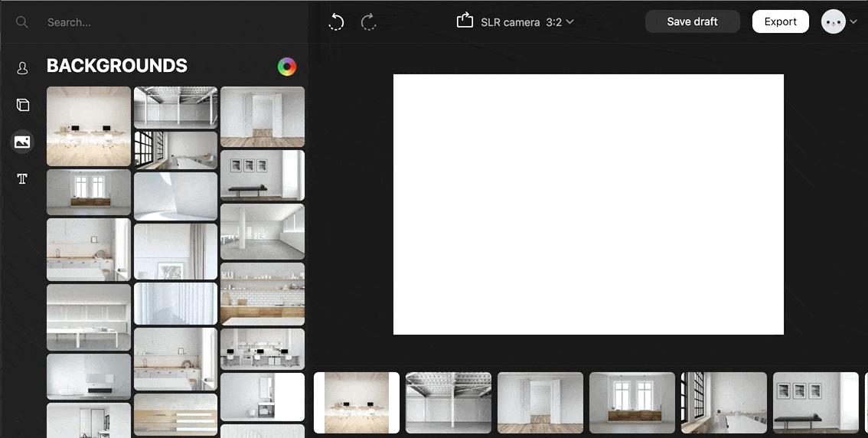Viewport: 868px width, 438px height.
Task: Choose the kitchen shelves tile background
Action: tap(263, 294)
